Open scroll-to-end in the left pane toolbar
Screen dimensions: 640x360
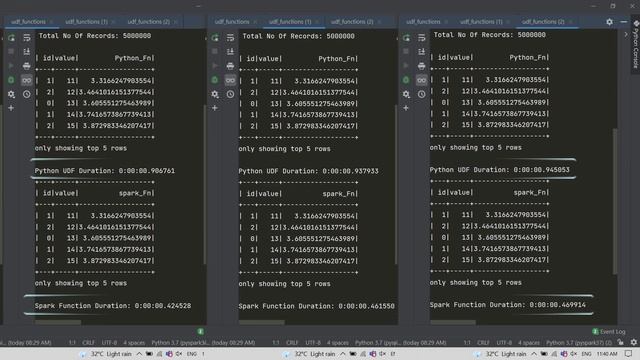pos(27,51)
